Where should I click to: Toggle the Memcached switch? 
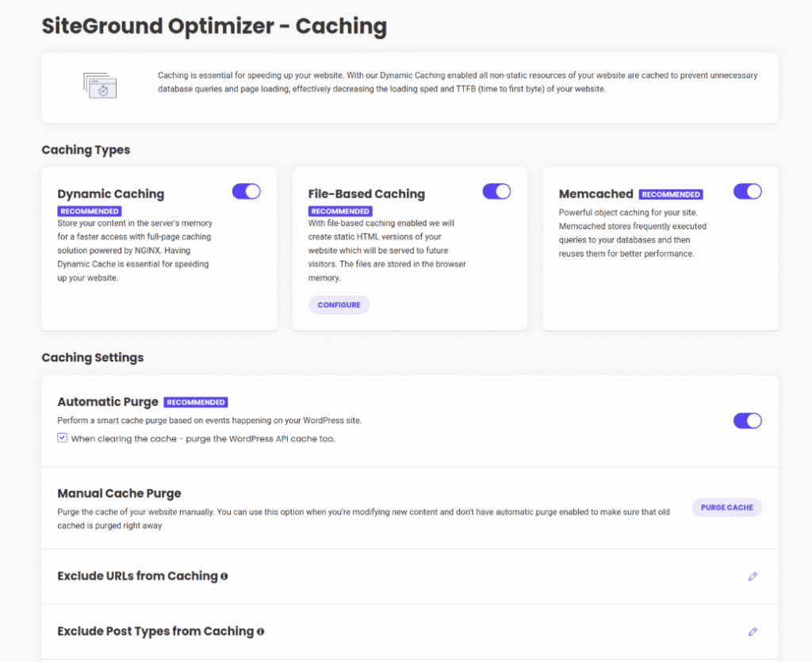pyautogui.click(x=747, y=191)
